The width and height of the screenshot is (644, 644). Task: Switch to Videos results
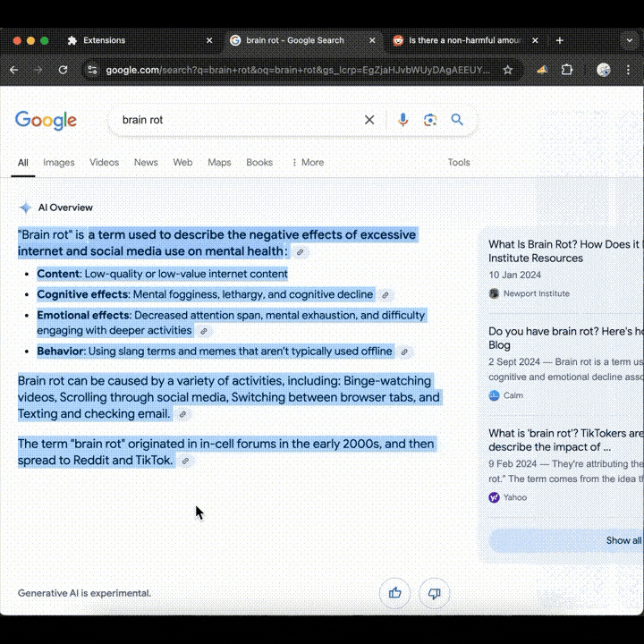click(x=105, y=163)
